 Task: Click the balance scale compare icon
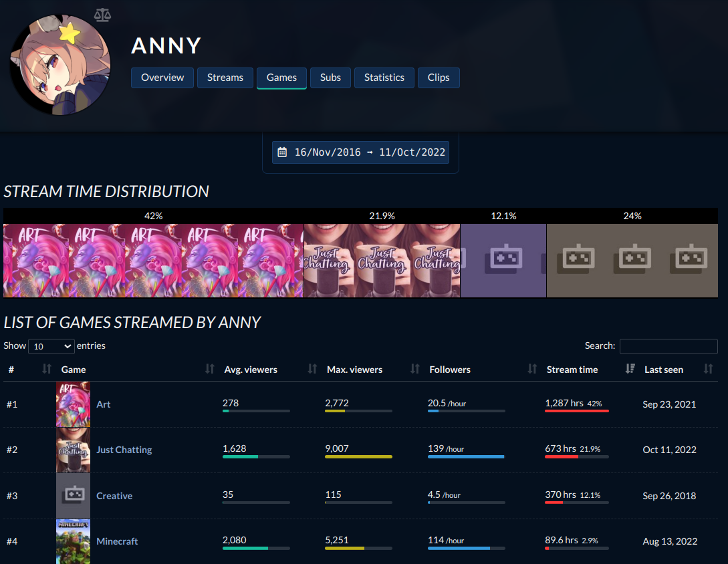(102, 15)
